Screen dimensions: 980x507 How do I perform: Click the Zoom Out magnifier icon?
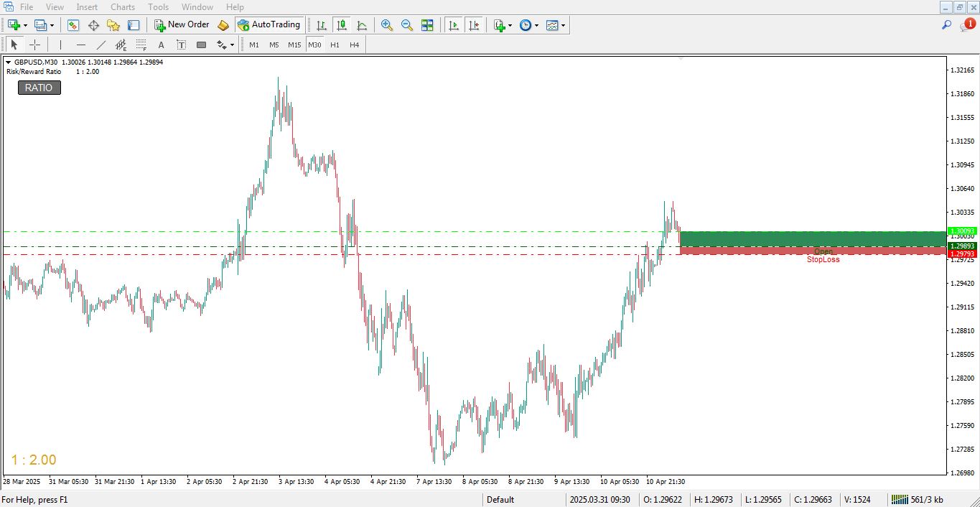407,25
